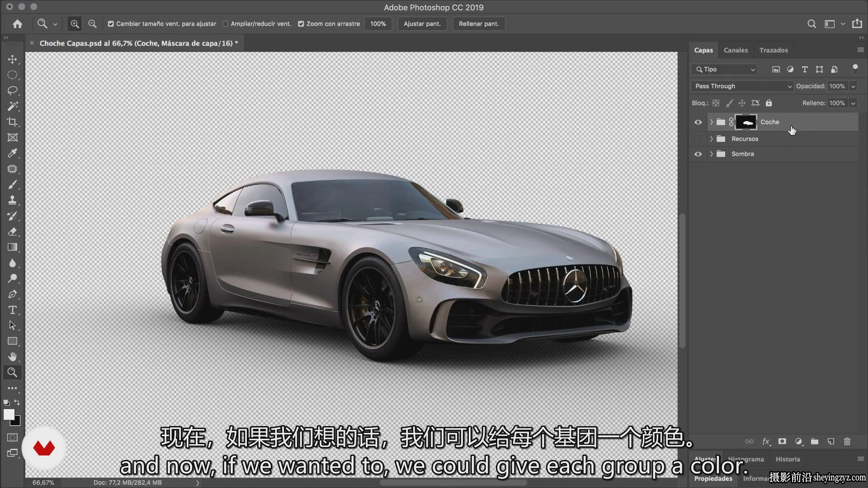This screenshot has width=868, height=488.
Task: Click the foreground color swatch
Action: pos(9,415)
